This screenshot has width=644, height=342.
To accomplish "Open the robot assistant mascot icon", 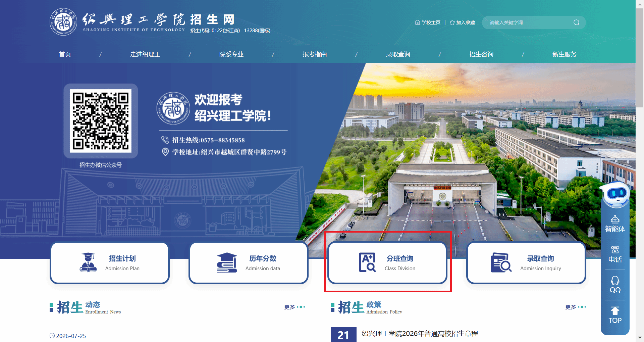I will pos(615,194).
